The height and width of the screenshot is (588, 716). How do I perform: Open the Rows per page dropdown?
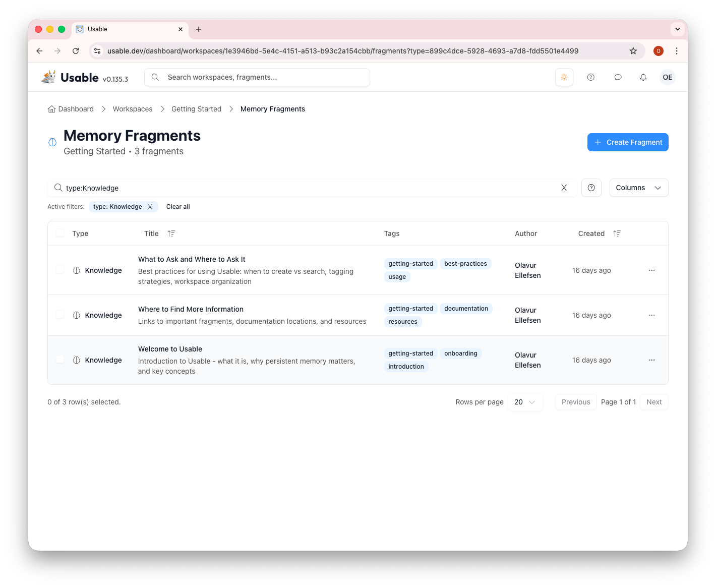tap(525, 402)
